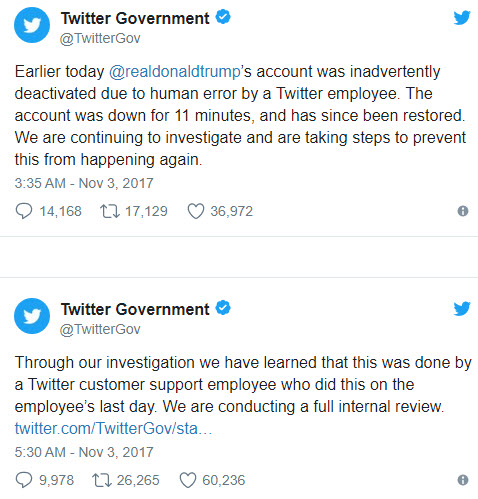This screenshot has height=499, width=478.
Task: Reply to the tweet with 9,978 replies
Action: coord(24,480)
